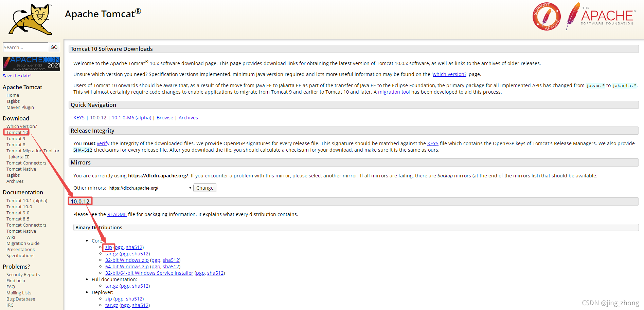The height and width of the screenshot is (310, 644).
Task: Open Tomcat Migration Tool for Jakarta EE
Action: coord(33,154)
